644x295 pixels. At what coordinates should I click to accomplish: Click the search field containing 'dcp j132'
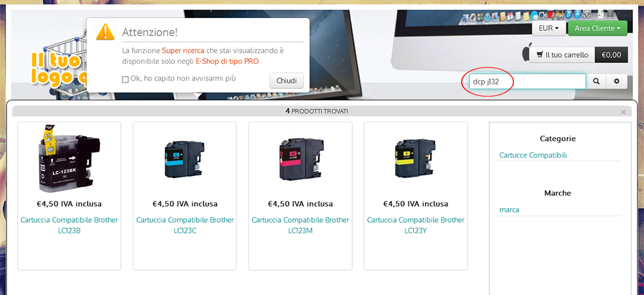coord(528,81)
